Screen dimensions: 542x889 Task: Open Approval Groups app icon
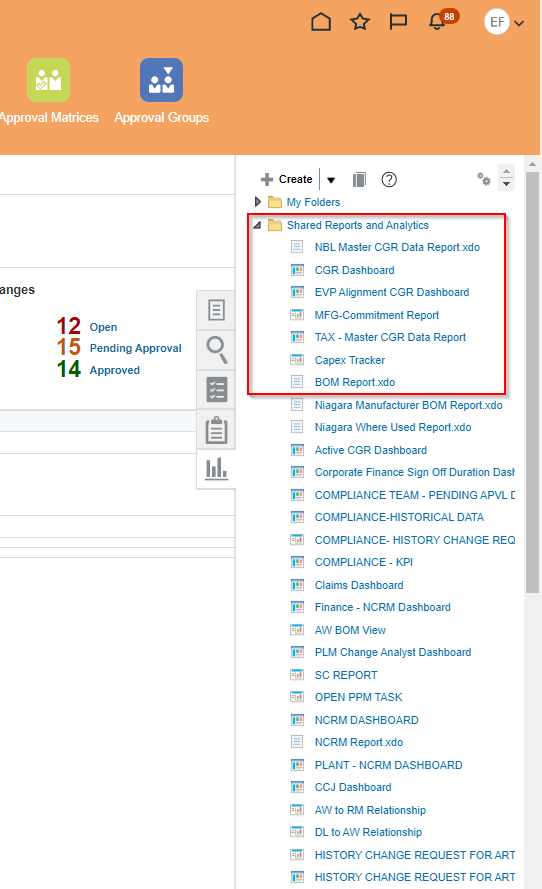tap(162, 80)
